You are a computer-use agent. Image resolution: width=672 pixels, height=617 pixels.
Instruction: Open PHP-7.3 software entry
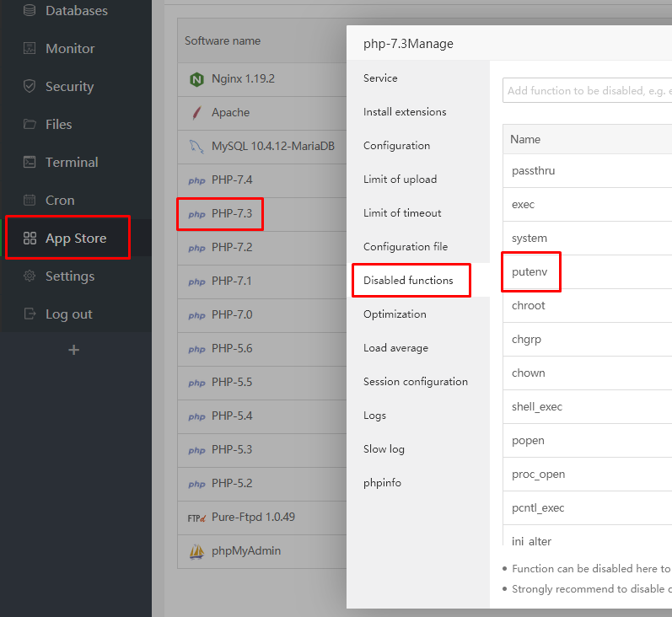[x=232, y=213]
